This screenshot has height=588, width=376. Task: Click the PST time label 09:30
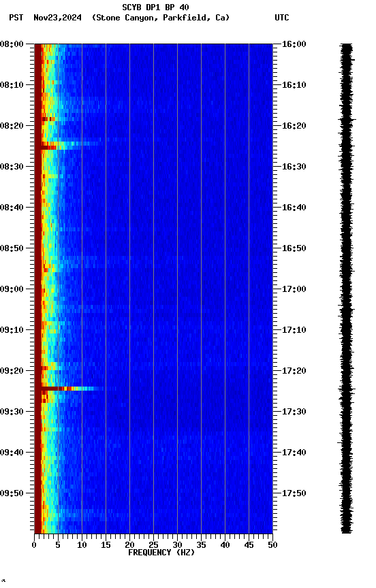(x=12, y=412)
